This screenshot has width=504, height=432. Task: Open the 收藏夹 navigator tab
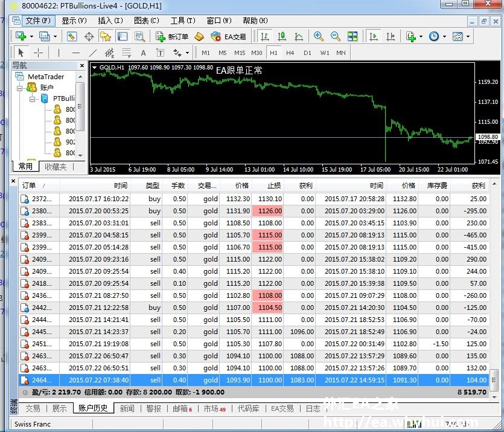point(56,167)
